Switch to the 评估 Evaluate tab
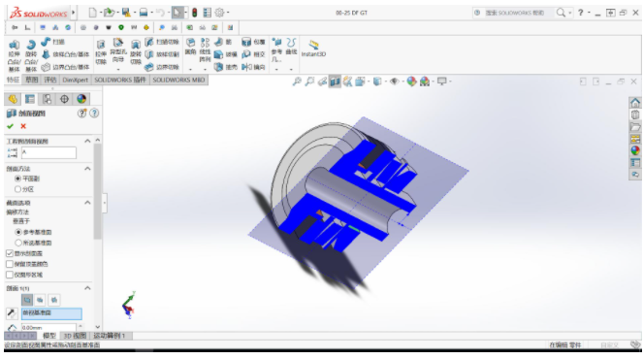 tap(50, 80)
